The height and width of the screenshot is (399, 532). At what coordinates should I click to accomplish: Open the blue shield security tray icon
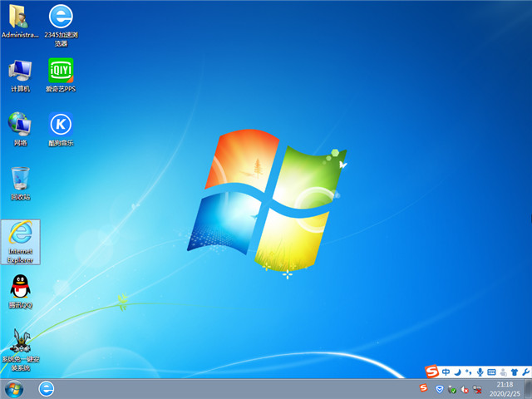click(x=440, y=390)
